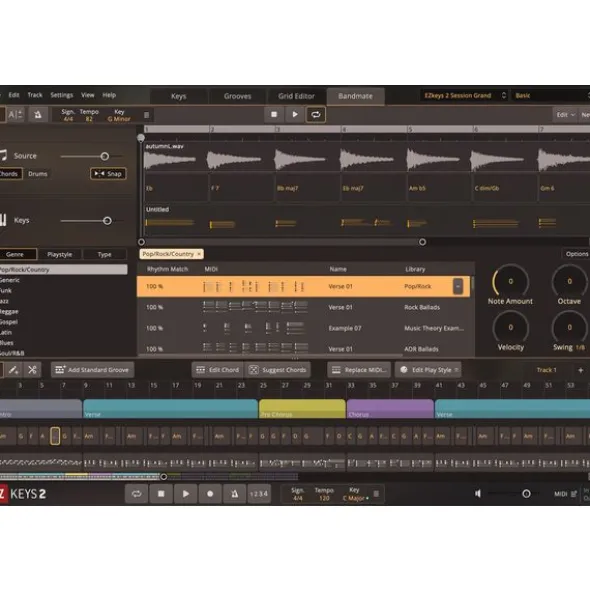The height and width of the screenshot is (591, 590).
Task: Switch to the Bandmate tab
Action: (x=356, y=96)
